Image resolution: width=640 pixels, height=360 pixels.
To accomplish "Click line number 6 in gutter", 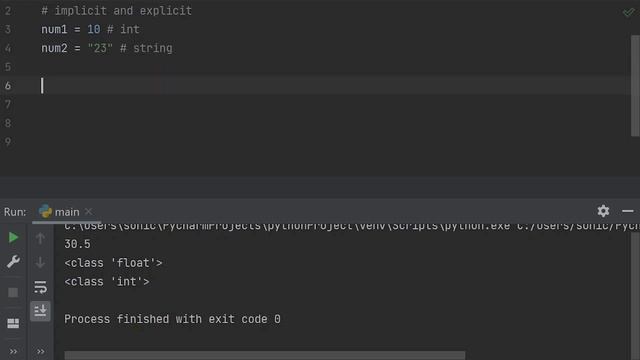I will [x=8, y=86].
